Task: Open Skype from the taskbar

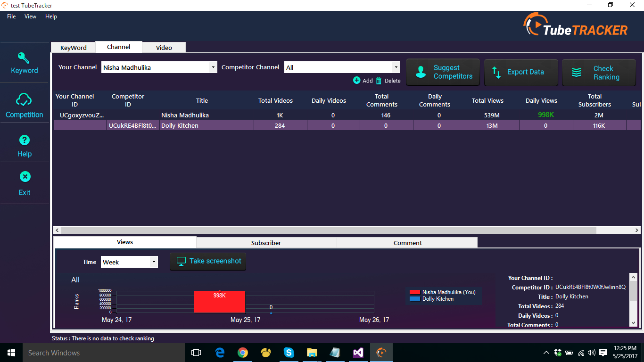Action: pyautogui.click(x=289, y=353)
